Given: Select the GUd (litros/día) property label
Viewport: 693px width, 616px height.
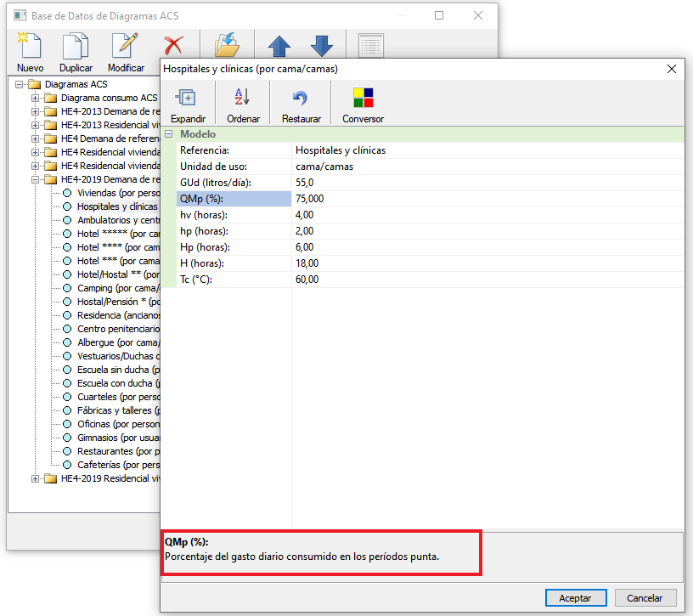Looking at the screenshot, I should click(x=234, y=183).
